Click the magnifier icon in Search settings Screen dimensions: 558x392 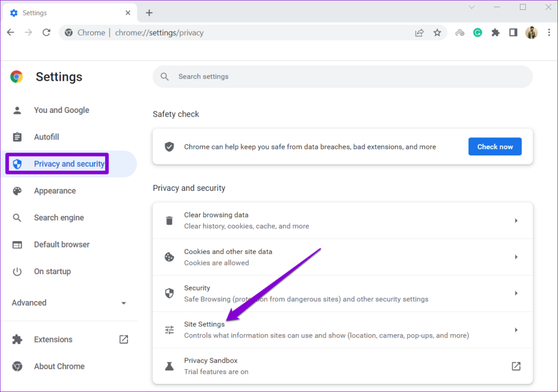click(165, 76)
